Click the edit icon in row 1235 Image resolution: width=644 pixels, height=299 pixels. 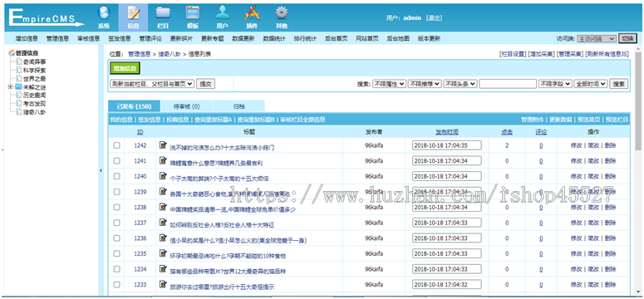(x=163, y=254)
